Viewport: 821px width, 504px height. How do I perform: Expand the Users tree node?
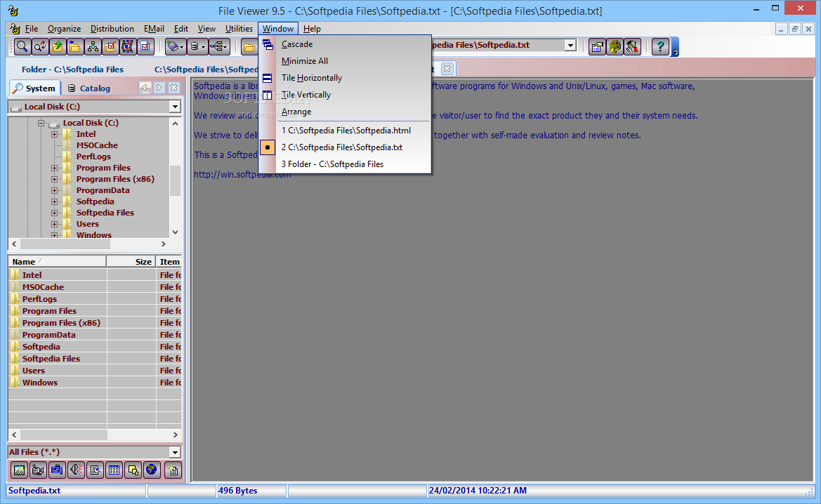pyautogui.click(x=55, y=224)
